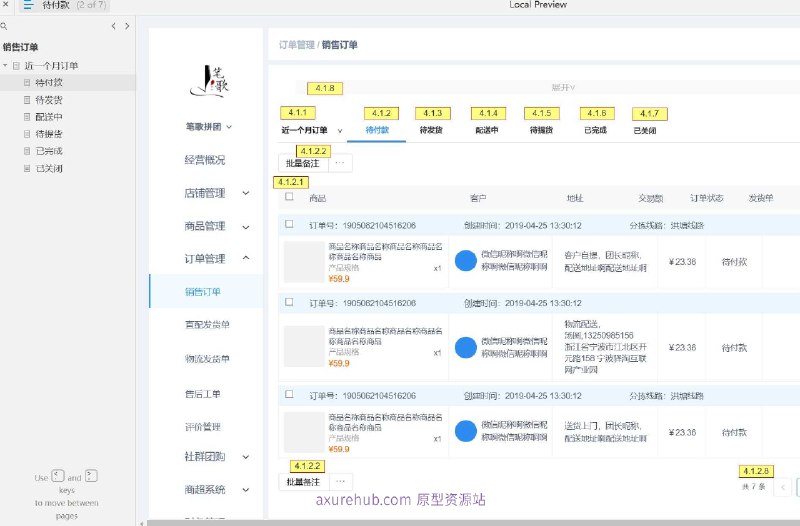This screenshot has height=526, width=800.
Task: Collapse the 近一个月订单 tree node
Action: [x=5, y=66]
